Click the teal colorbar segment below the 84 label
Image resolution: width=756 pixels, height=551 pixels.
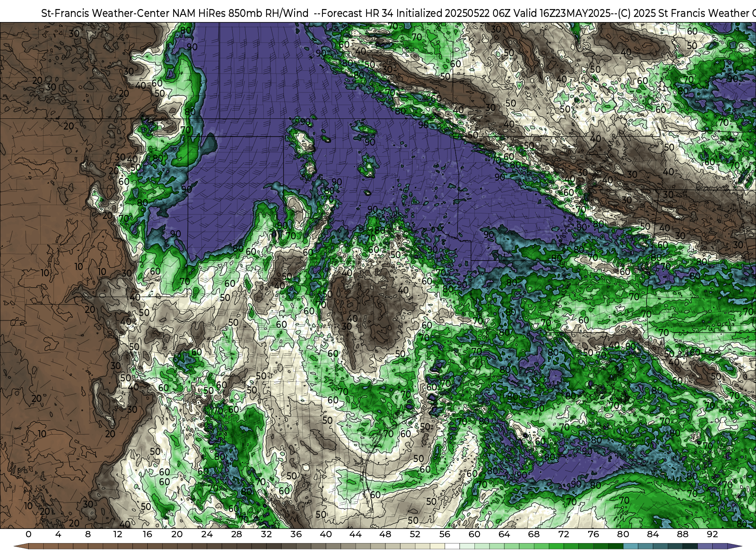coord(660,547)
